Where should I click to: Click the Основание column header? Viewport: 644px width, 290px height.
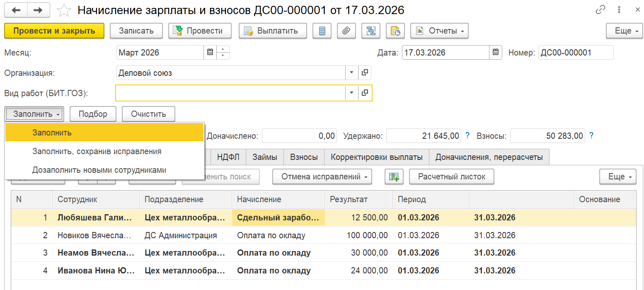[605, 199]
